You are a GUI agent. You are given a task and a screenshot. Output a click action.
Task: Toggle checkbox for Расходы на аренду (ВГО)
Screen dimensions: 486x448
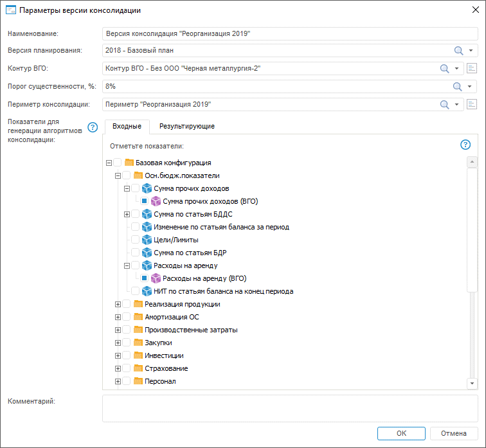pyautogui.click(x=145, y=278)
